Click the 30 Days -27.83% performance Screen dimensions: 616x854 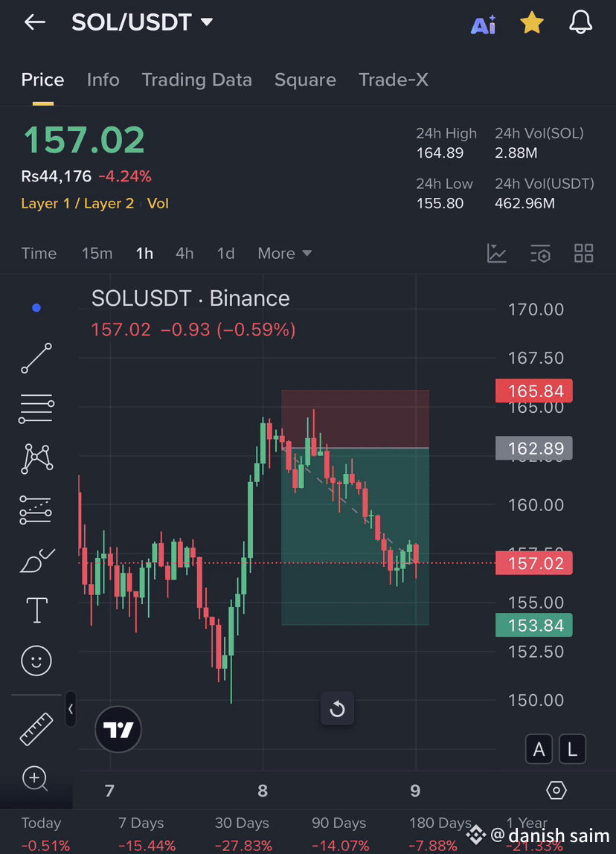(x=243, y=834)
